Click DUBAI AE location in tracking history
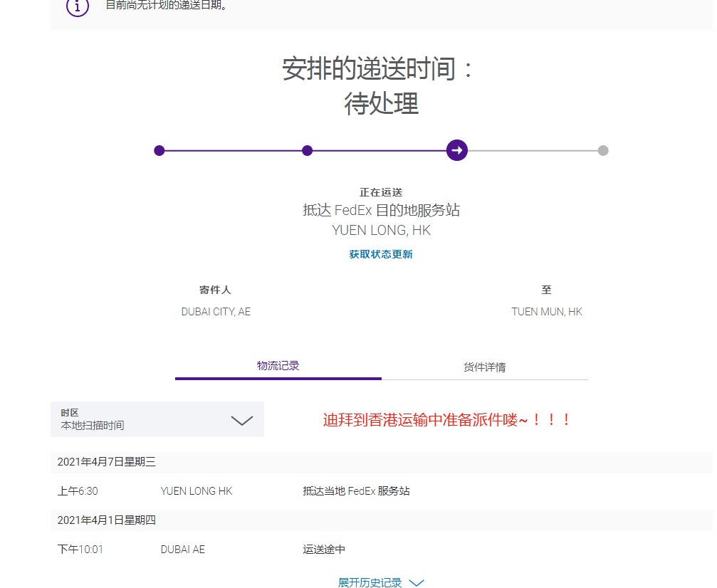The height and width of the screenshot is (588, 717). point(182,549)
